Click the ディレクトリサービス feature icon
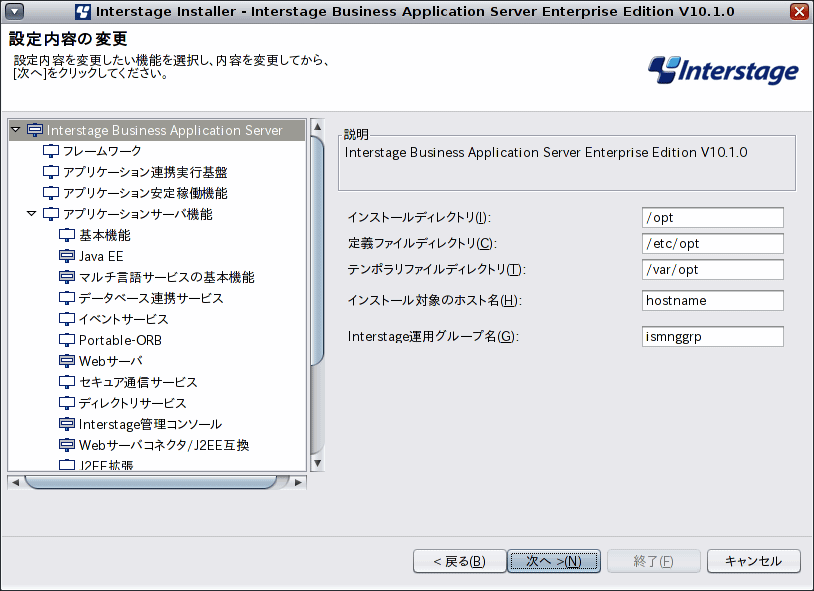The width and height of the screenshot is (814, 591). click(x=67, y=403)
